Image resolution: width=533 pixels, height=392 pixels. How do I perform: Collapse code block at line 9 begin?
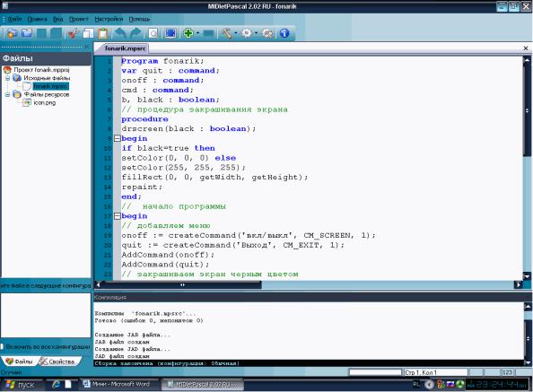(118, 139)
